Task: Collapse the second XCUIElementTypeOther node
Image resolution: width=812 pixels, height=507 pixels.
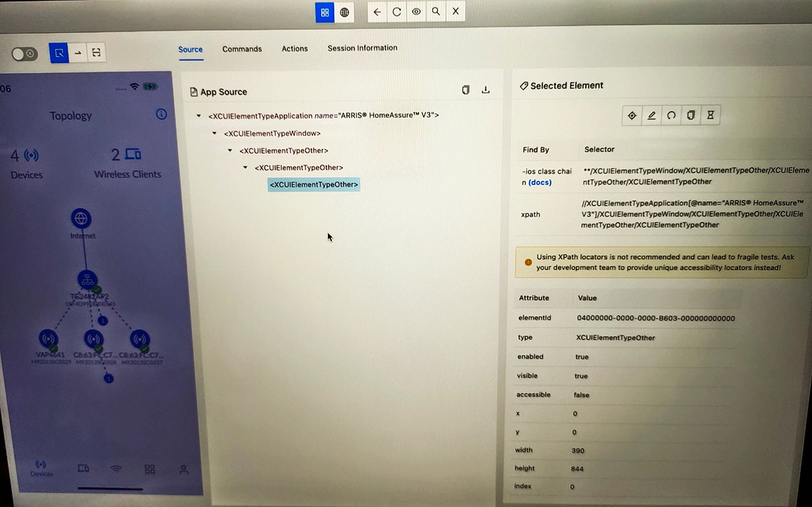Action: point(246,168)
